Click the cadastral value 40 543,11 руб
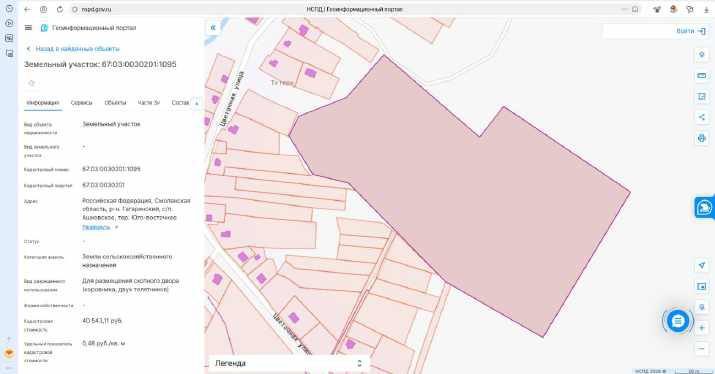715x374 pixels. 102,321
